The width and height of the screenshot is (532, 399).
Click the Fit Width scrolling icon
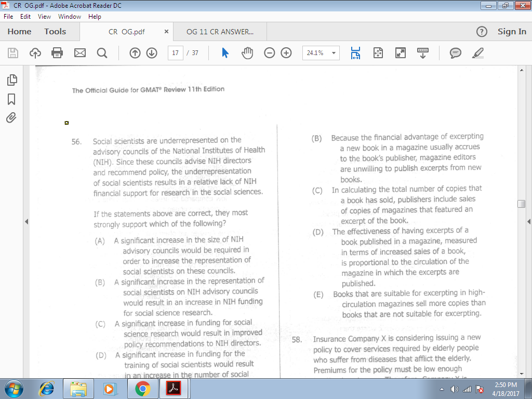point(355,53)
